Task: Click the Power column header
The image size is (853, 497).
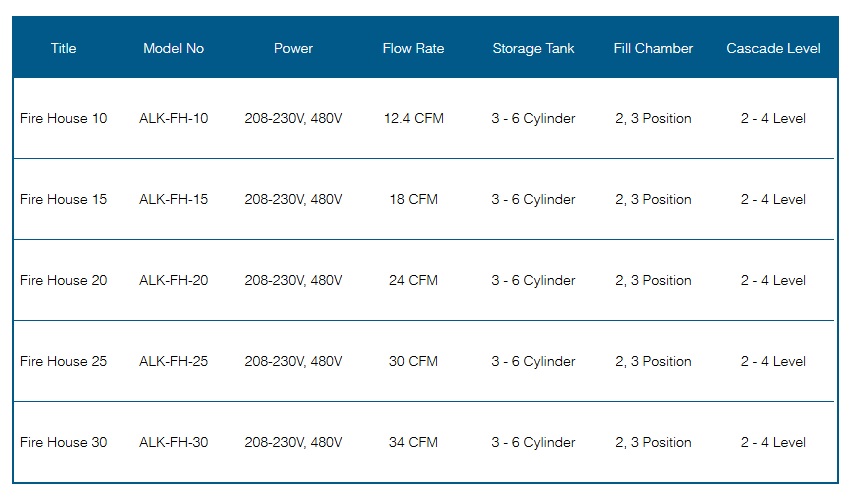Action: 293,48
